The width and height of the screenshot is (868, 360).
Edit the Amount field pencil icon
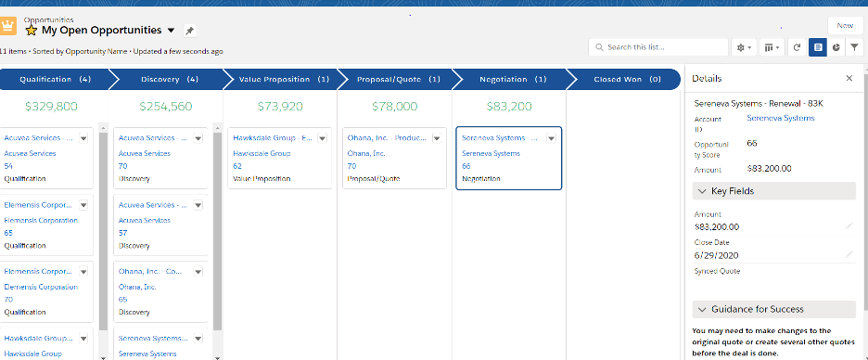point(849,226)
